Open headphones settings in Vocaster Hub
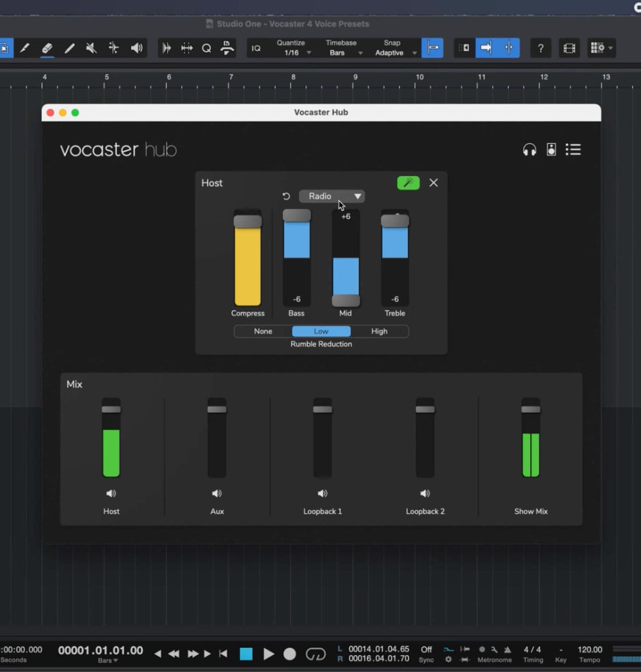 click(529, 150)
